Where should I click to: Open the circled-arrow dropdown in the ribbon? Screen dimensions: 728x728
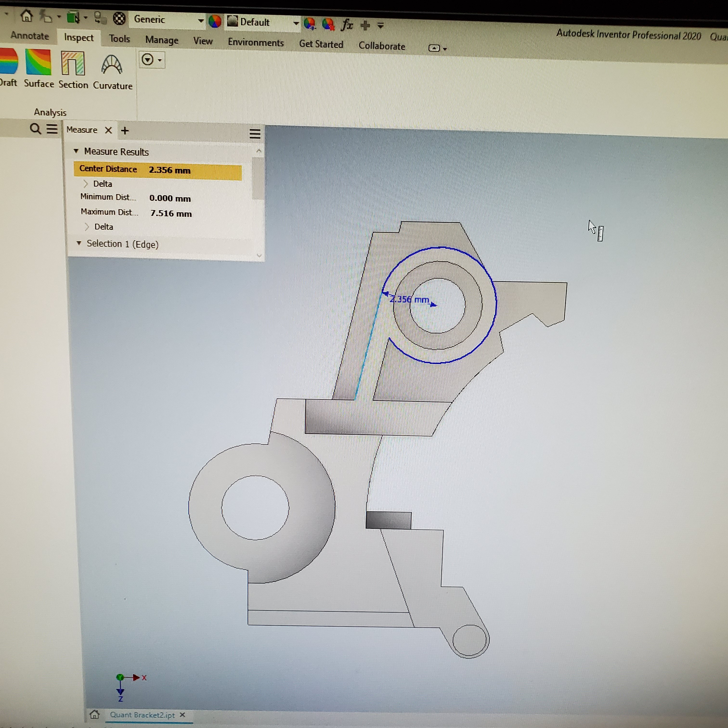tap(152, 60)
